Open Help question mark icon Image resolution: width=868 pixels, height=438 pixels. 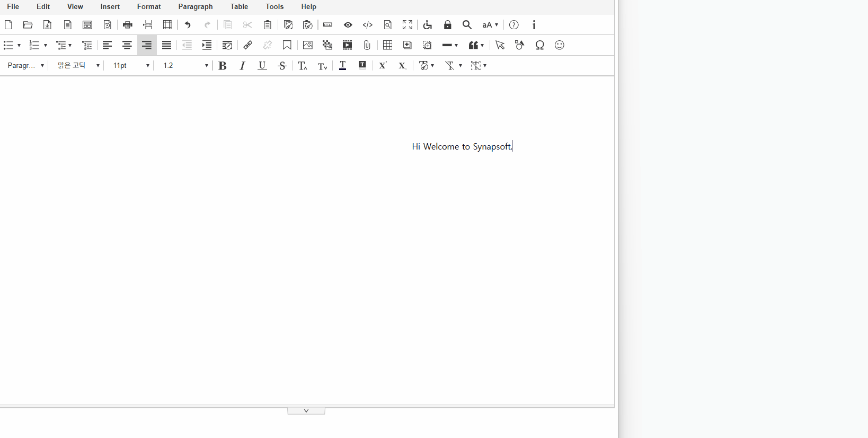514,25
